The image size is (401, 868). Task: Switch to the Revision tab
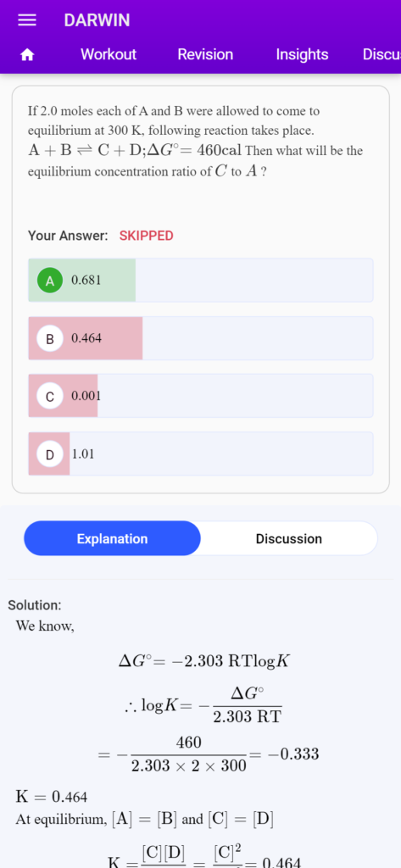[x=205, y=54]
